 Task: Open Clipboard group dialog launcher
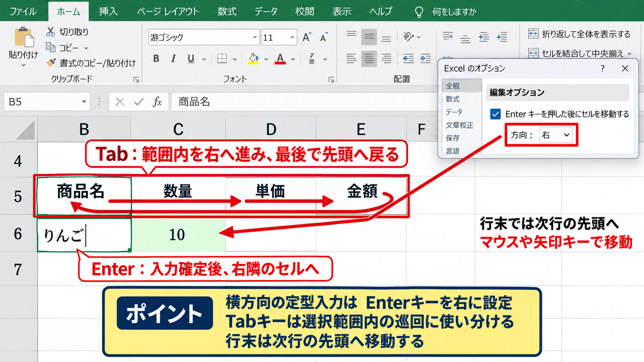(136, 80)
